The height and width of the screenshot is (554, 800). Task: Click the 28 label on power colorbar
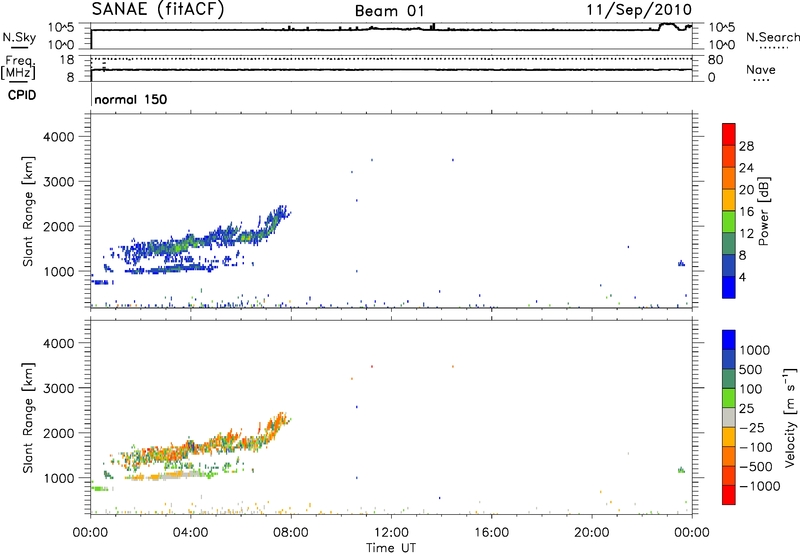746,146
